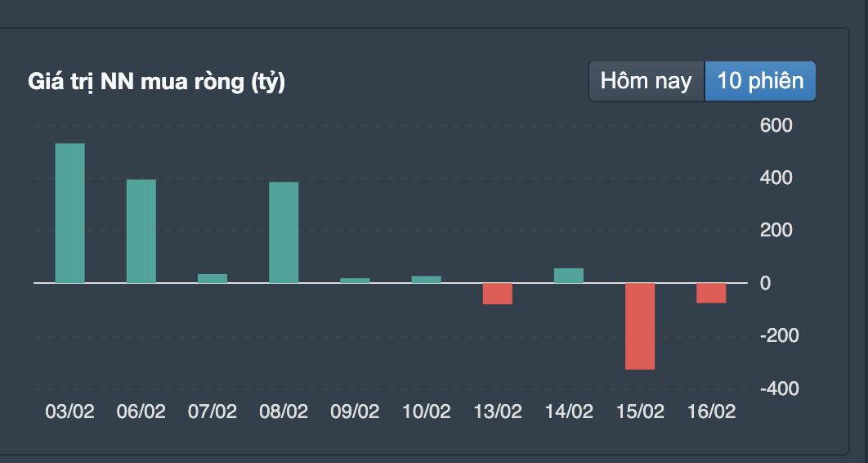Click the 06/02 green bar

coord(141,231)
